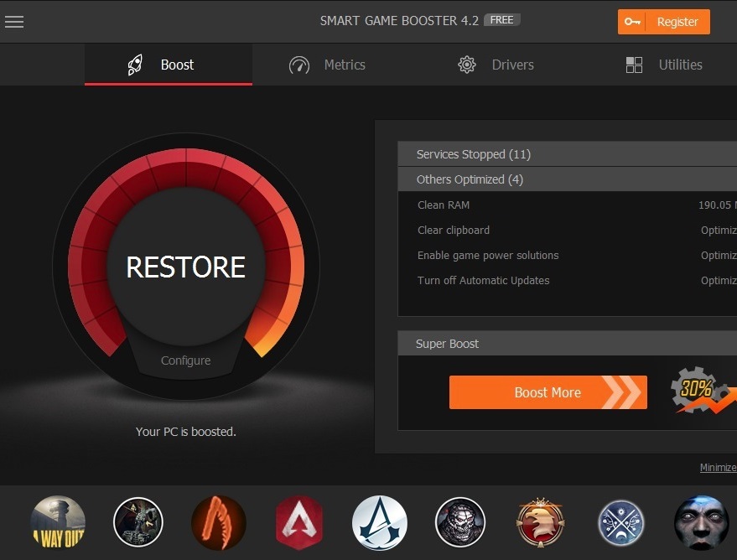Open the Metrics tab
This screenshot has height=560, width=737.
point(327,65)
